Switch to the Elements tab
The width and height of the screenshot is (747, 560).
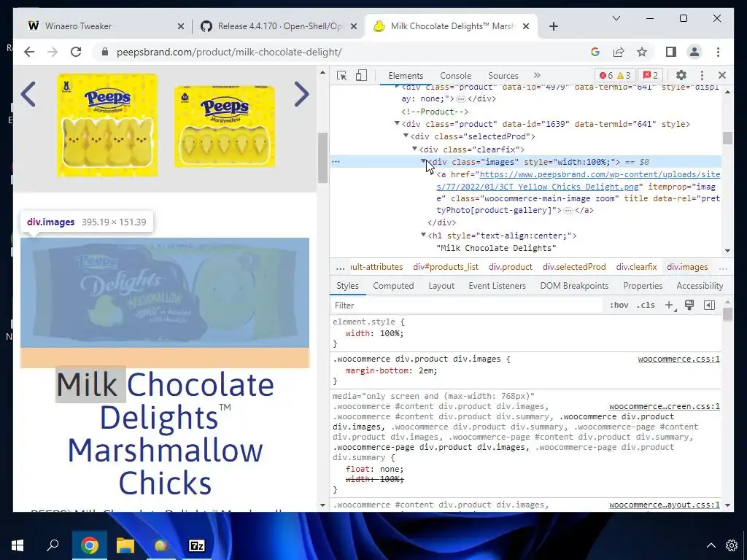(406, 75)
